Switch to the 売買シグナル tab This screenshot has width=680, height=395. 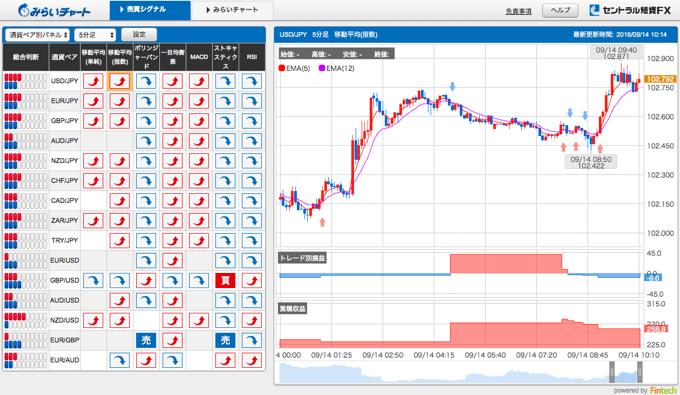tap(150, 10)
